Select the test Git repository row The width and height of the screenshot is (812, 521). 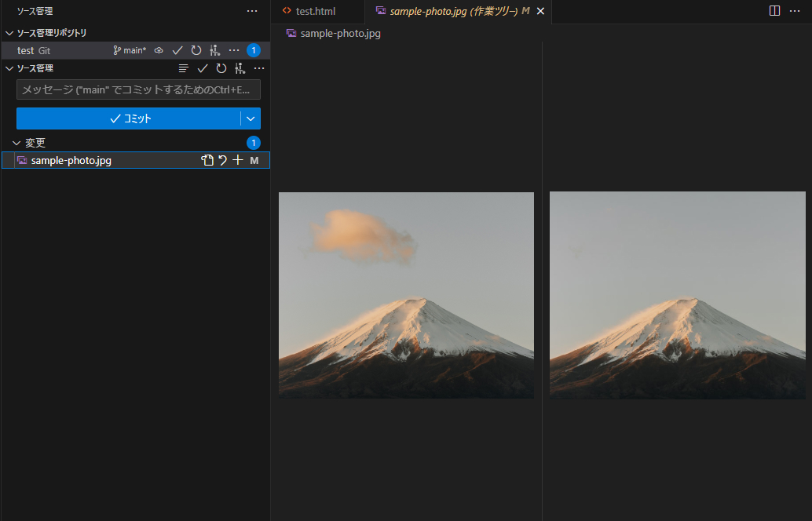click(x=136, y=50)
